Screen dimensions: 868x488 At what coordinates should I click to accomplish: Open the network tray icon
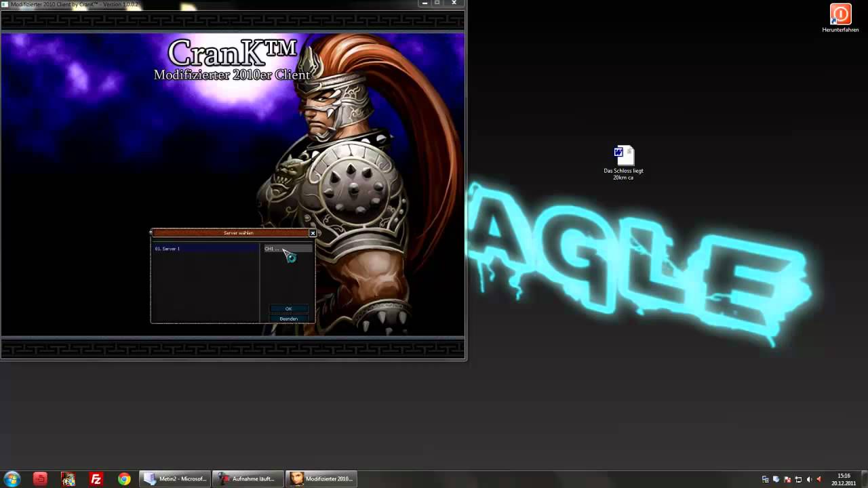pyautogui.click(x=798, y=479)
